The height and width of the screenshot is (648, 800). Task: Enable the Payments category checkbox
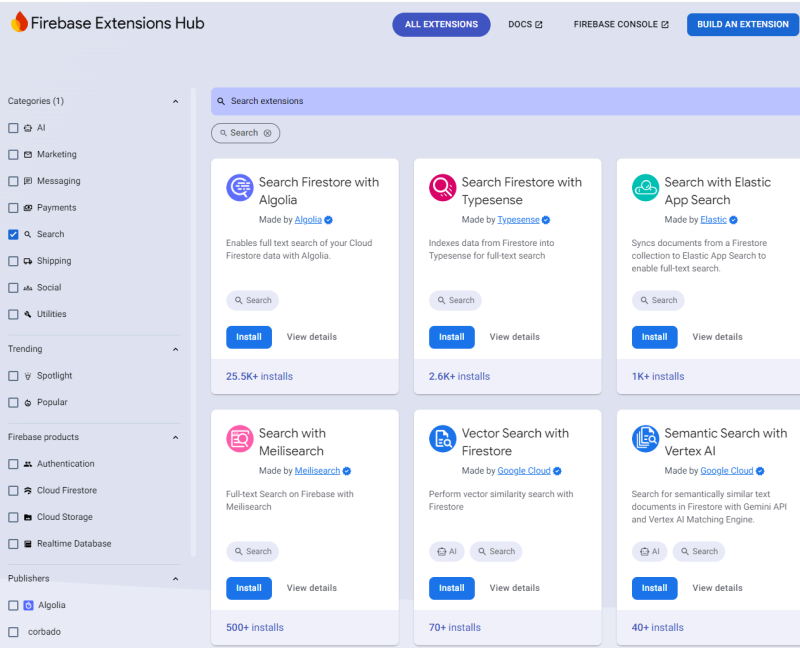(x=13, y=208)
